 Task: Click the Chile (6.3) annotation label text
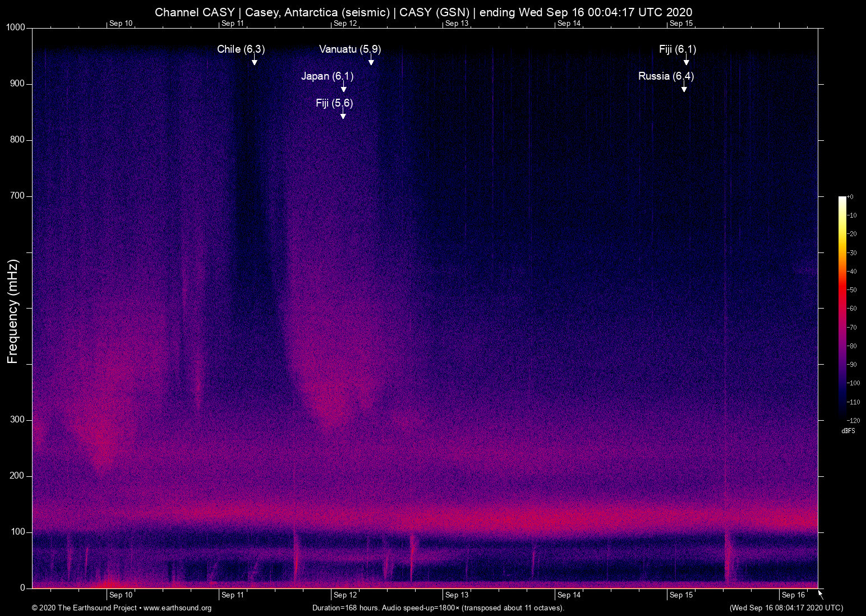click(240, 49)
